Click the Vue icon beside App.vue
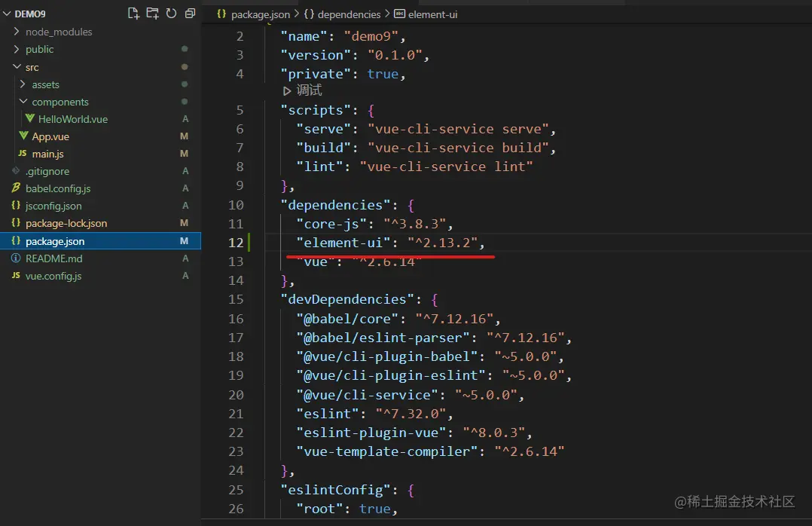 (x=24, y=136)
